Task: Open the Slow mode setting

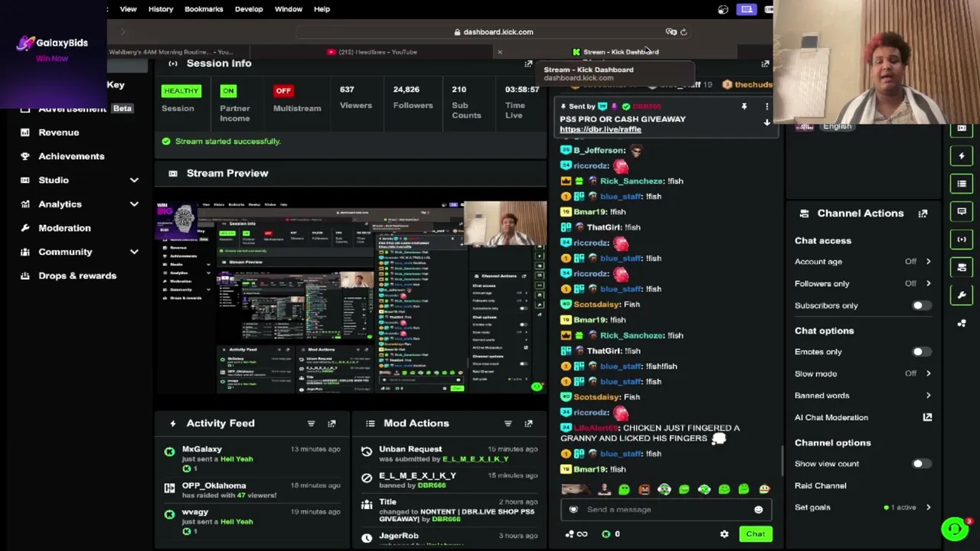Action: 863,374
